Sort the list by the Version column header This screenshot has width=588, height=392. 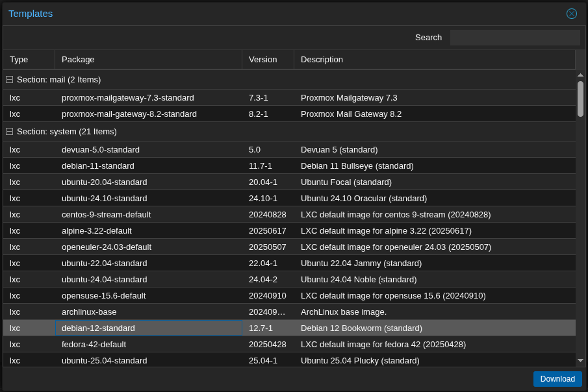[x=268, y=60]
